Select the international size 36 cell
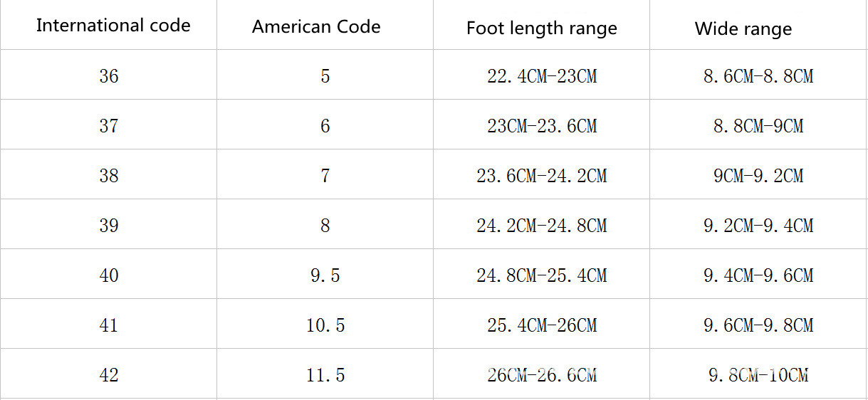This screenshot has width=868, height=400. point(109,76)
